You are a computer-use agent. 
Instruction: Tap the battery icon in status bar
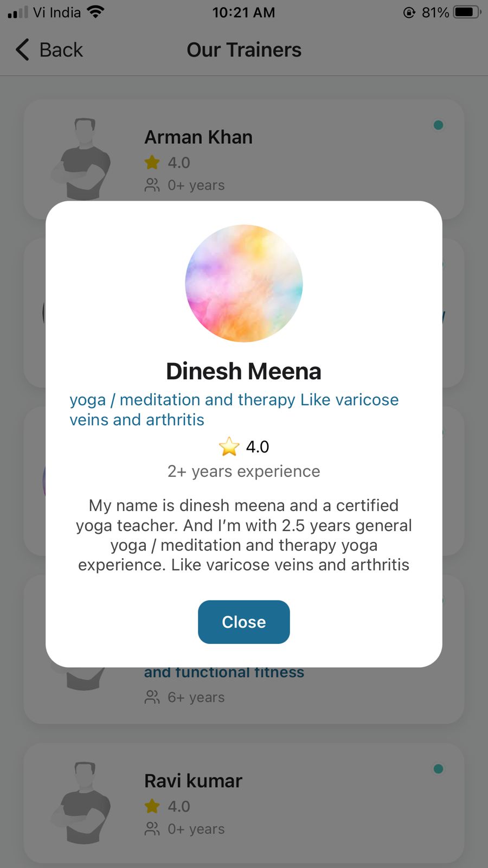tap(467, 12)
